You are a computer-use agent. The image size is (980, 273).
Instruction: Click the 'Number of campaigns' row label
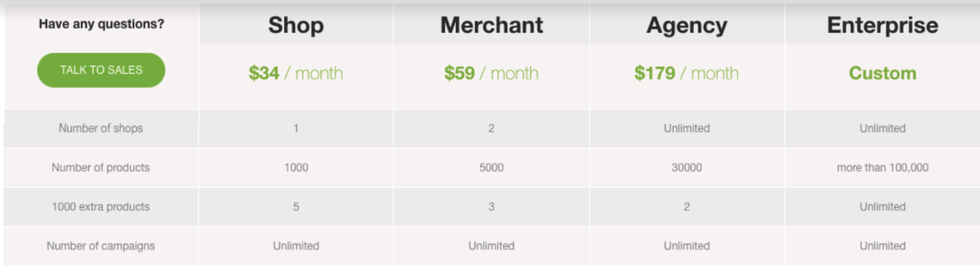pos(101,246)
